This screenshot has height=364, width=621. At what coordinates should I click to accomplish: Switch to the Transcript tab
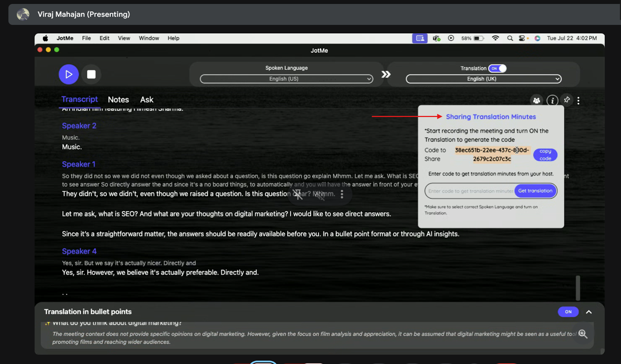(80, 99)
